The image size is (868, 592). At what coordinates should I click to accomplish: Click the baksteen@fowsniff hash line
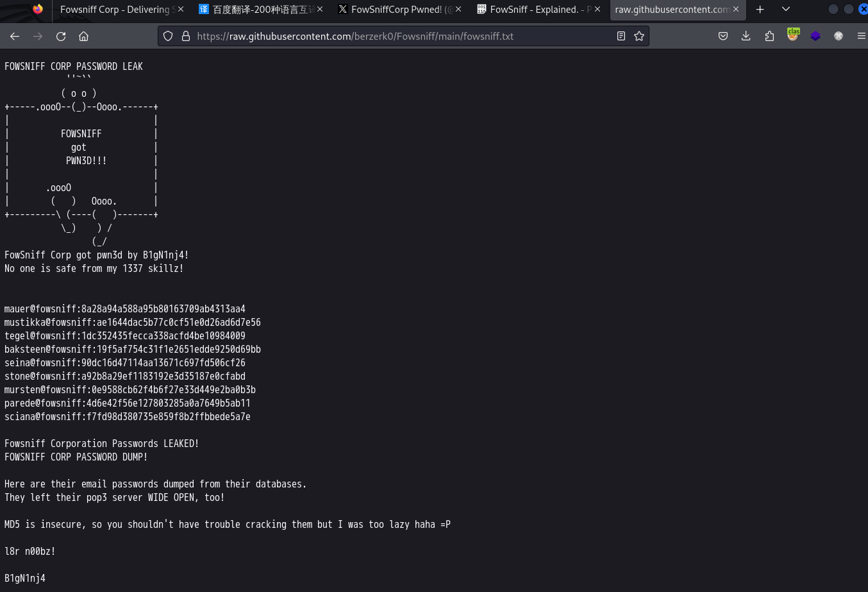pos(133,350)
